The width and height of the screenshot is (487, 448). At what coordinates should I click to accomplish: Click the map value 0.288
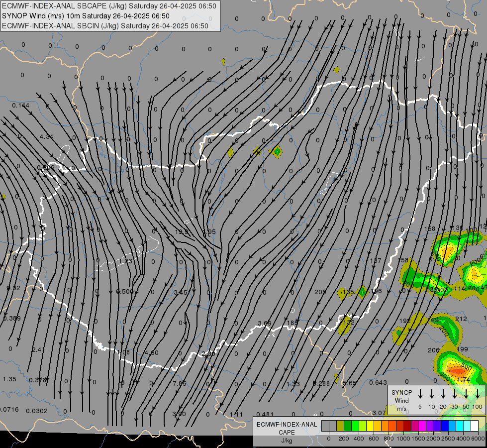(x=321, y=383)
